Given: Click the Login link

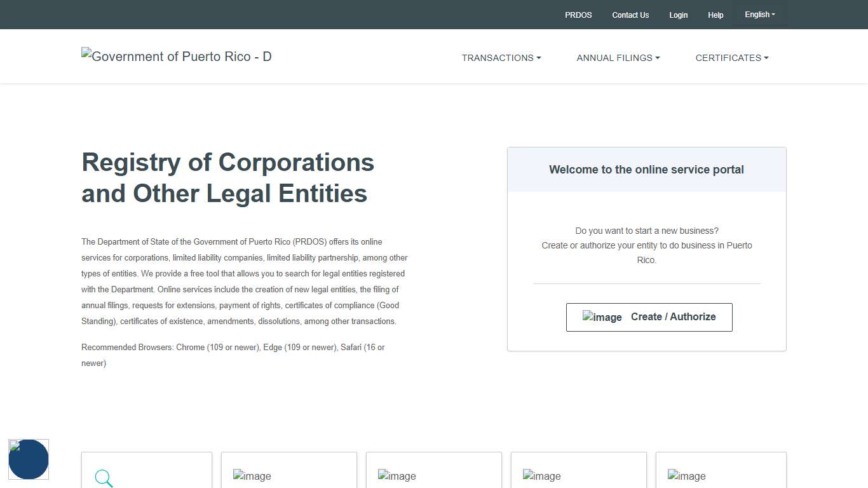Looking at the screenshot, I should coord(678,15).
